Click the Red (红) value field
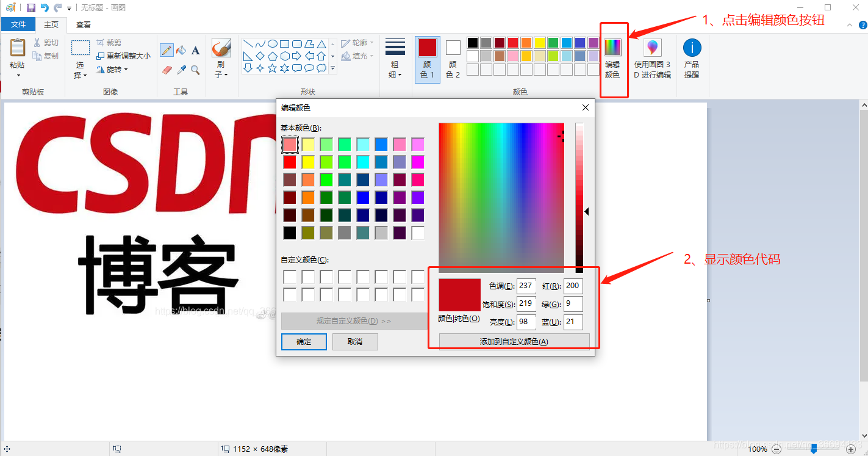The height and width of the screenshot is (456, 868). (x=573, y=286)
